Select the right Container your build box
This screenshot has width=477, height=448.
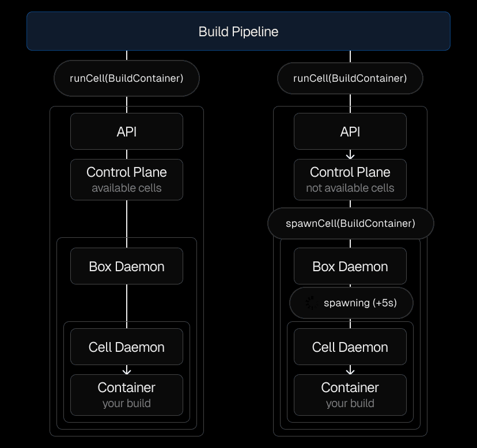(350, 395)
